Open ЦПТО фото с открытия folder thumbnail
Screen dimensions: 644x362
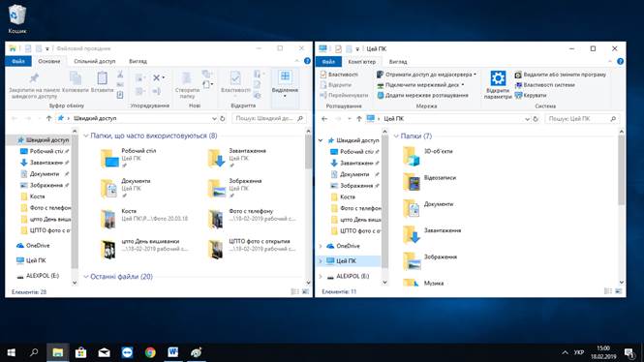(x=216, y=249)
